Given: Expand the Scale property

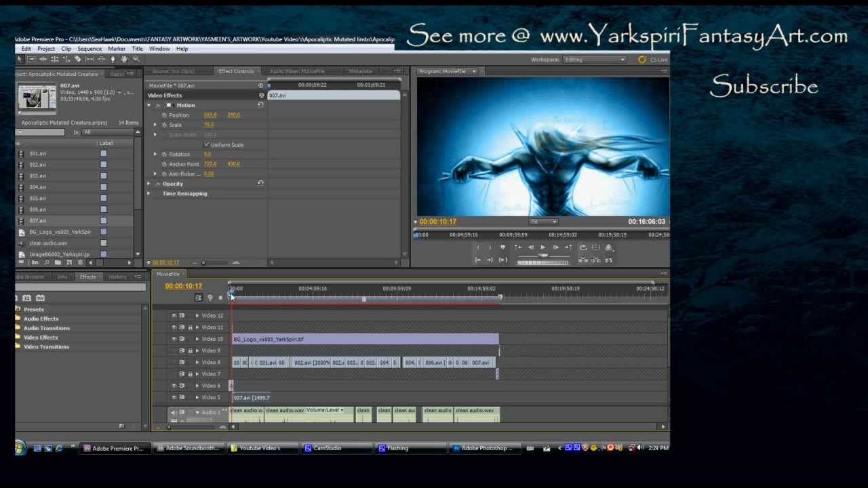Looking at the screenshot, I should tap(155, 125).
